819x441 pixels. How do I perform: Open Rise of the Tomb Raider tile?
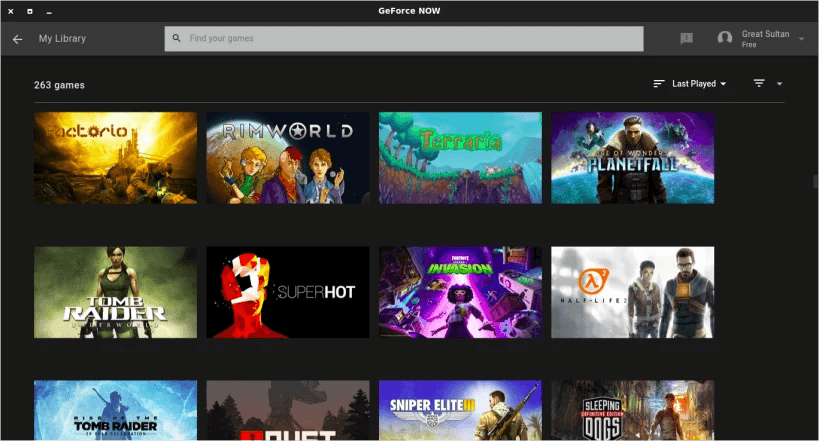[x=115, y=410]
